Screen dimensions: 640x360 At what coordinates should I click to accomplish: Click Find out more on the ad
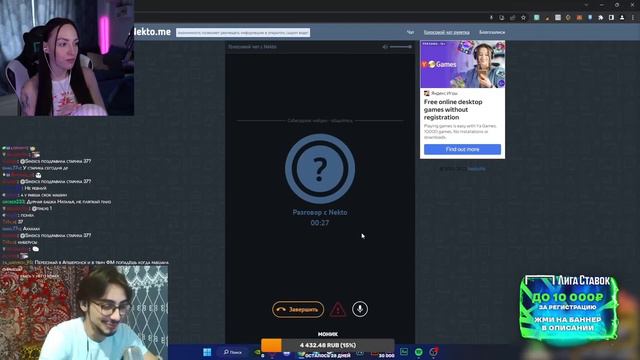[x=462, y=149]
